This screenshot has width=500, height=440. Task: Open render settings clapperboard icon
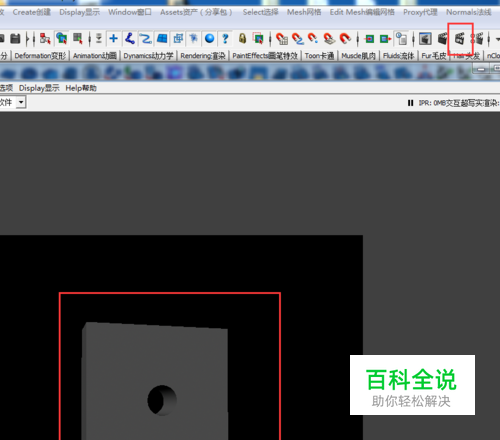(477, 39)
